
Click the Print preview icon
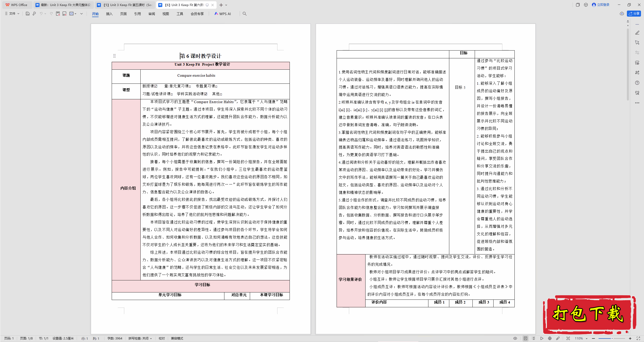[34, 14]
